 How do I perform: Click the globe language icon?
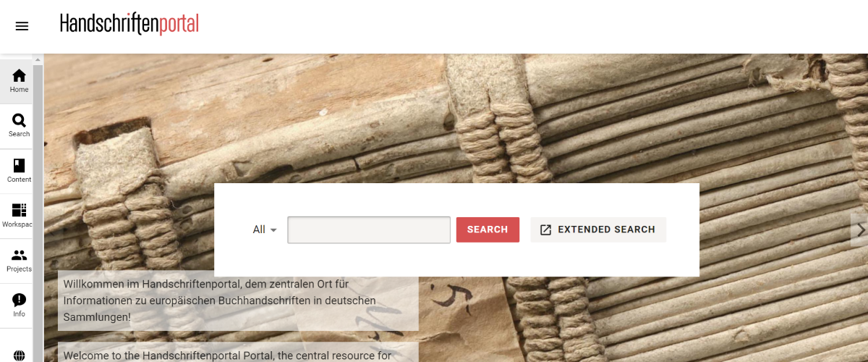click(x=20, y=355)
